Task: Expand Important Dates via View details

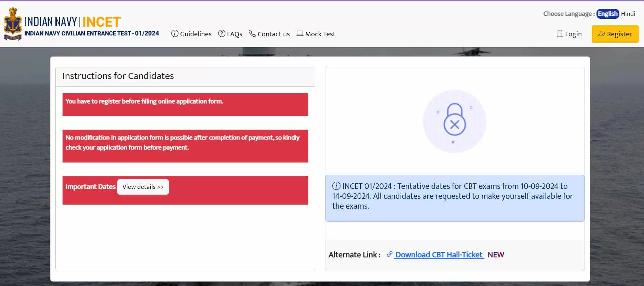Action: pyautogui.click(x=143, y=187)
